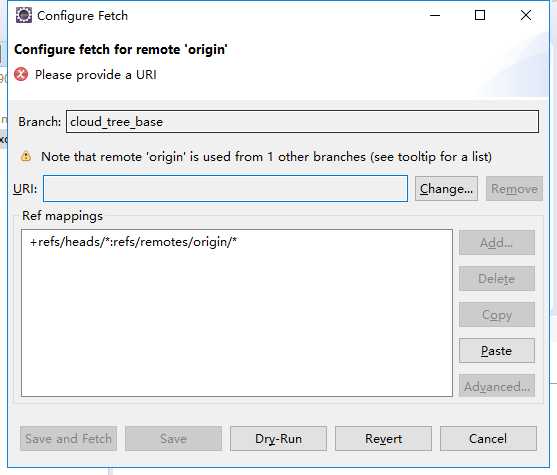The width and height of the screenshot is (557, 475).
Task: Revert the fetch configuration changes
Action: point(383,438)
